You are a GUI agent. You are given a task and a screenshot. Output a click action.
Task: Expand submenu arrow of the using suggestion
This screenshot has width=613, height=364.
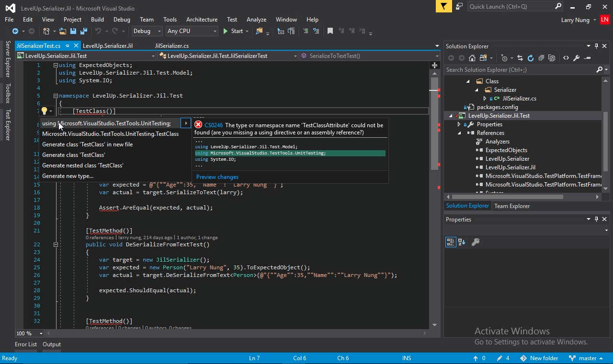coord(186,123)
